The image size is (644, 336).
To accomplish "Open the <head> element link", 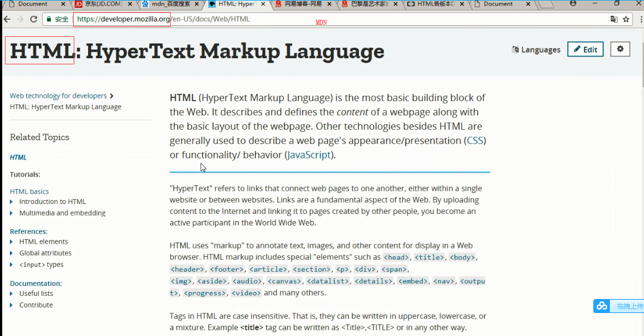I will pos(396,257).
